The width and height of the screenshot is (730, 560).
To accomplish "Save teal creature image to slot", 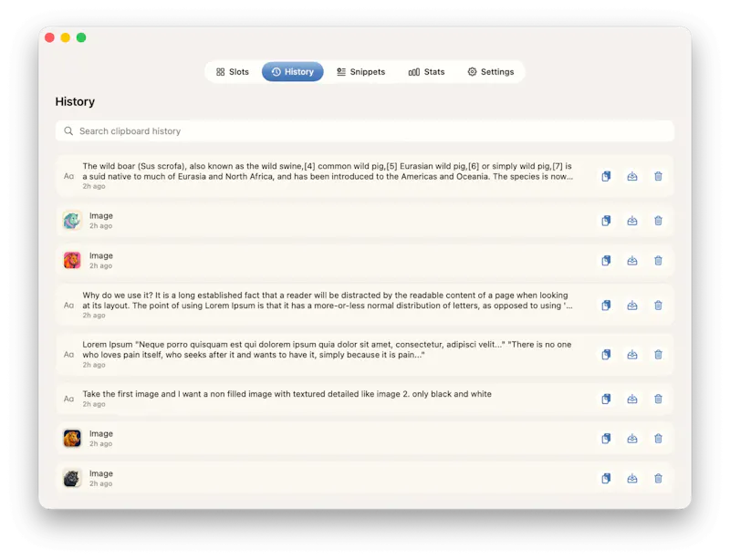I will (631, 221).
